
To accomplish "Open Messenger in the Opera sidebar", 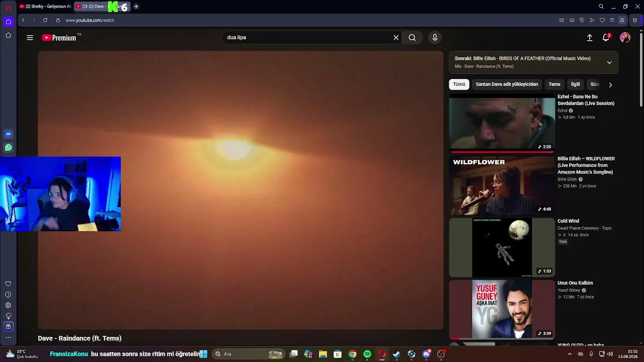I will click(x=8, y=134).
